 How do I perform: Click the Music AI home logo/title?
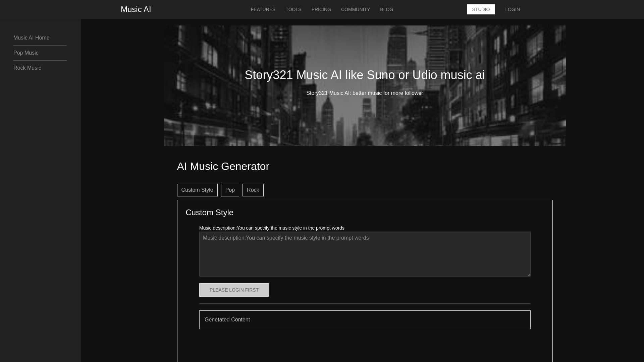click(136, 9)
